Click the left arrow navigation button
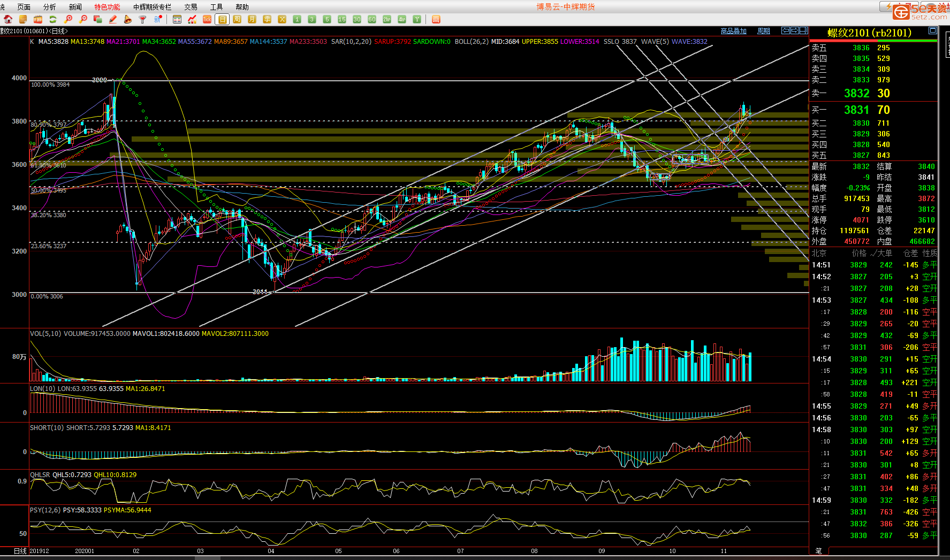 coord(785,30)
